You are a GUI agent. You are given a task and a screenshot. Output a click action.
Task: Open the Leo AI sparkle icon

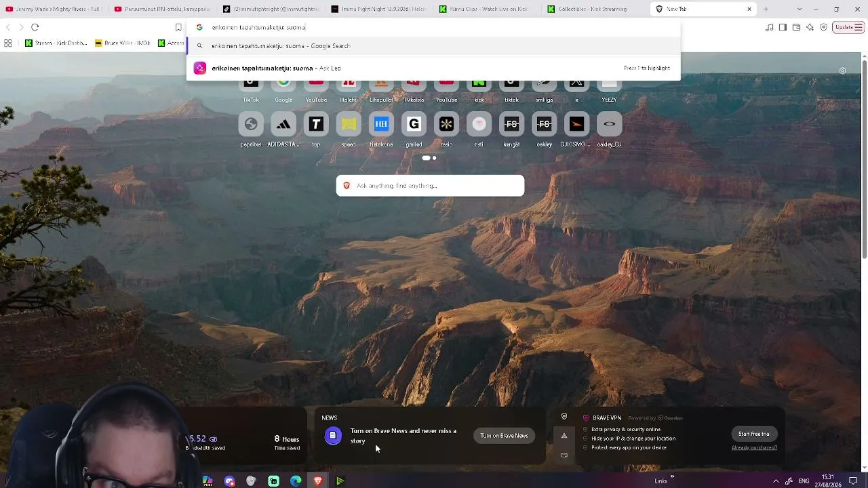click(810, 27)
